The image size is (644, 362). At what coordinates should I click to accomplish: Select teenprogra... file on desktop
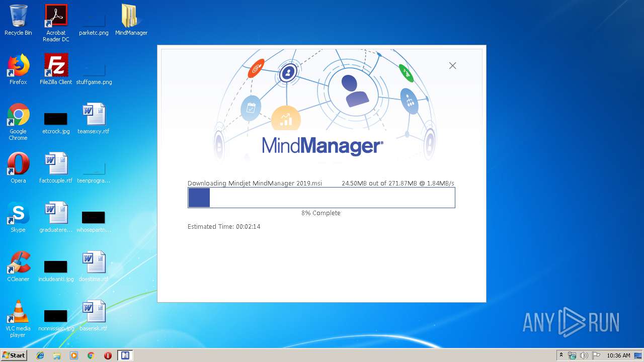[x=94, y=172]
